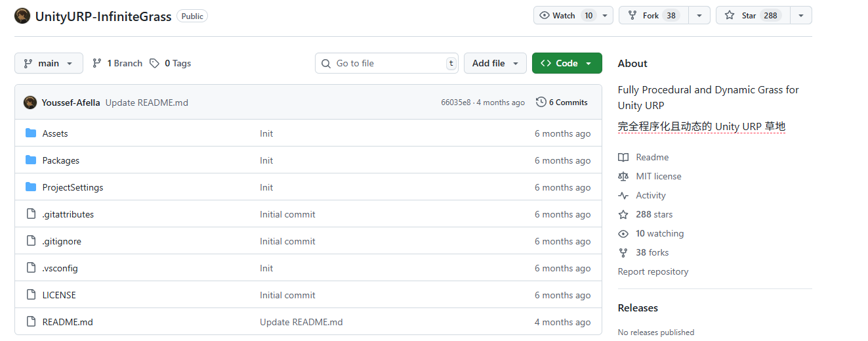Click the fork icon beside 38 forks
The height and width of the screenshot is (341, 868).
click(623, 252)
